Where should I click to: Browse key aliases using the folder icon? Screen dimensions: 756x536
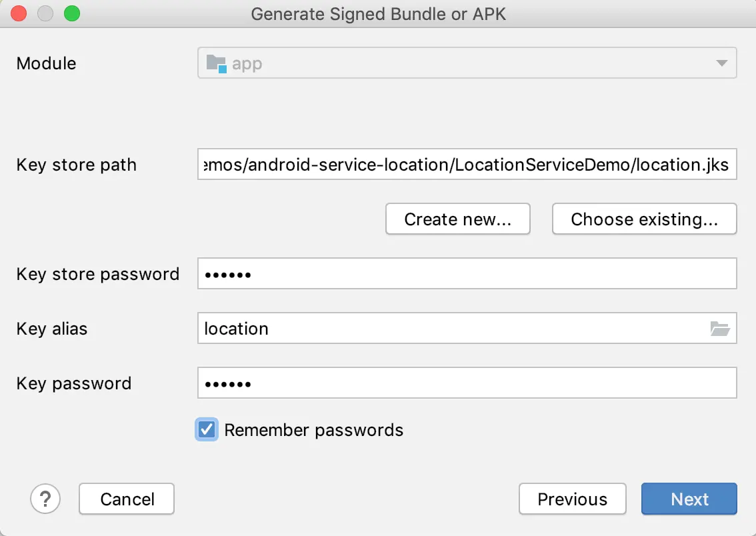tap(720, 329)
